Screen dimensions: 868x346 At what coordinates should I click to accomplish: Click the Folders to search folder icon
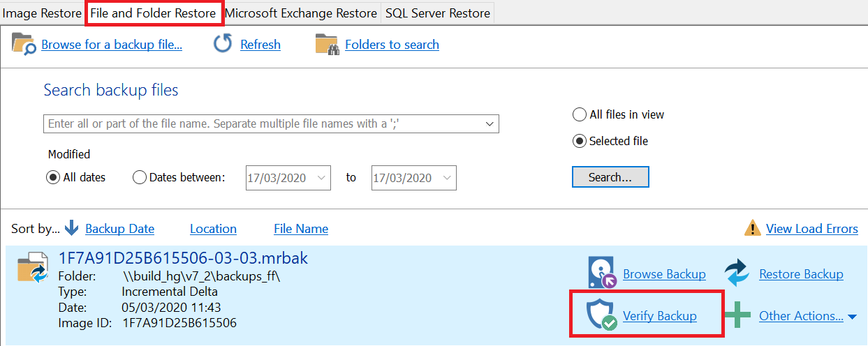326,44
